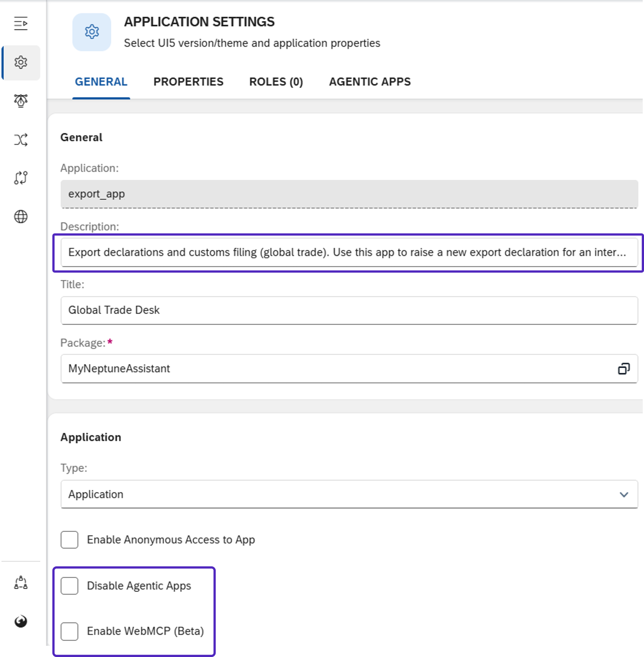Select the pen designer tool icon in sidebar
This screenshot has width=644, height=657.
(21, 101)
